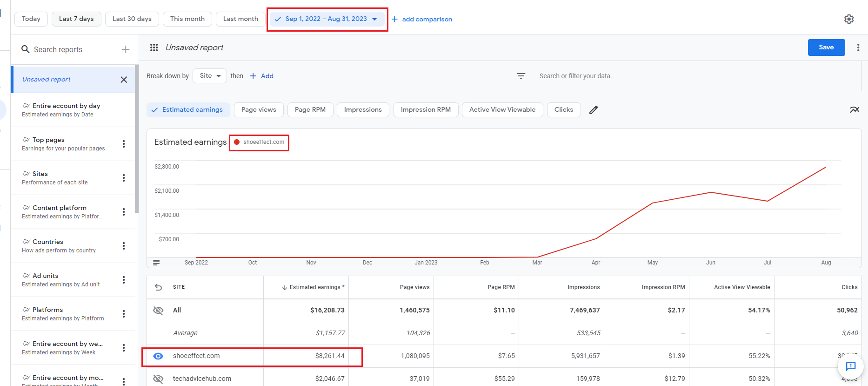Open Entire account by day report

click(73, 110)
